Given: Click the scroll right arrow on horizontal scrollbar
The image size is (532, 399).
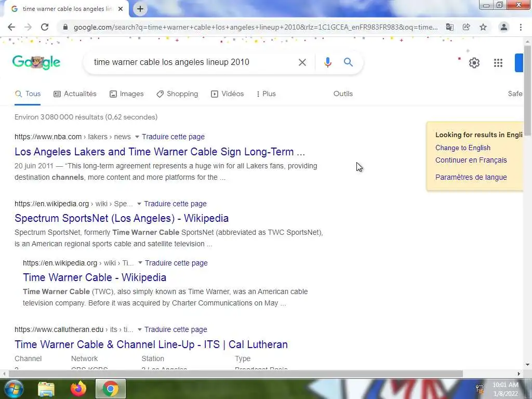Looking at the screenshot, I should click(x=519, y=374).
